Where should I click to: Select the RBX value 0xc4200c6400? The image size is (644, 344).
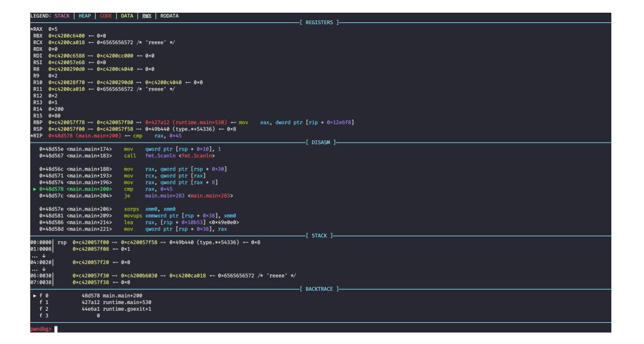tap(67, 36)
